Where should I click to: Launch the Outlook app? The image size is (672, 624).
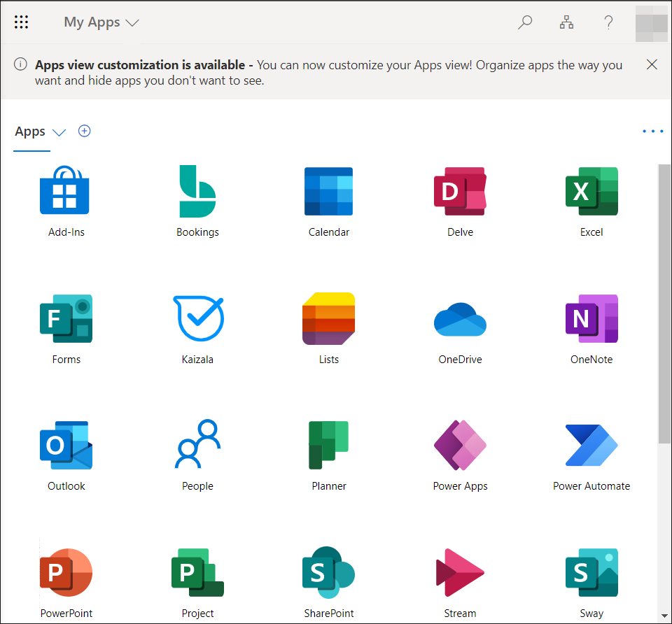pyautogui.click(x=66, y=455)
